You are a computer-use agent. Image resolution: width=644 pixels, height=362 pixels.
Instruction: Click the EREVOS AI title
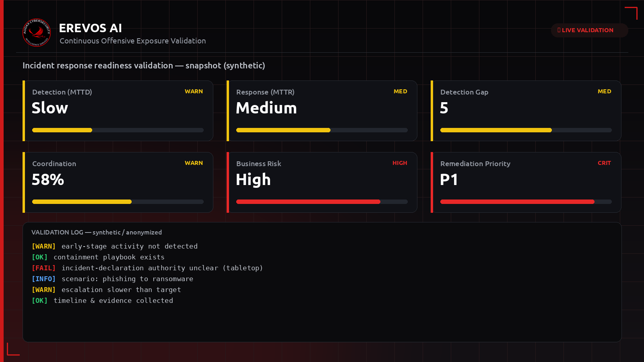coord(91,28)
